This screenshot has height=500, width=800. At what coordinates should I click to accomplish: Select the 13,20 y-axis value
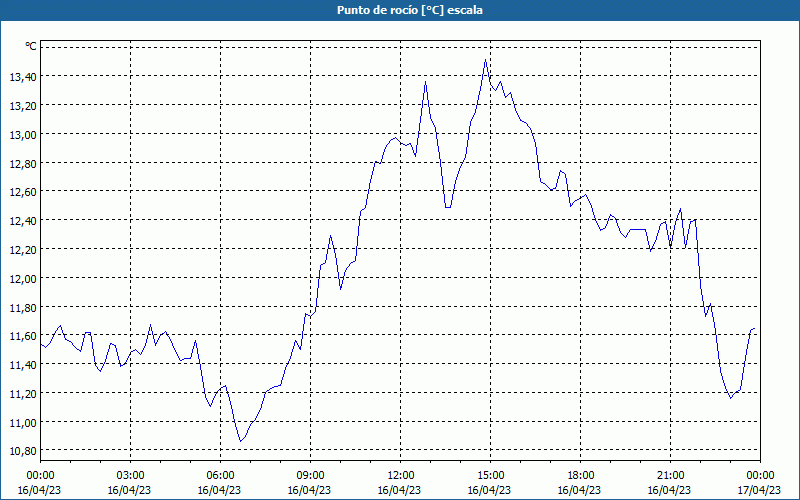click(x=23, y=106)
